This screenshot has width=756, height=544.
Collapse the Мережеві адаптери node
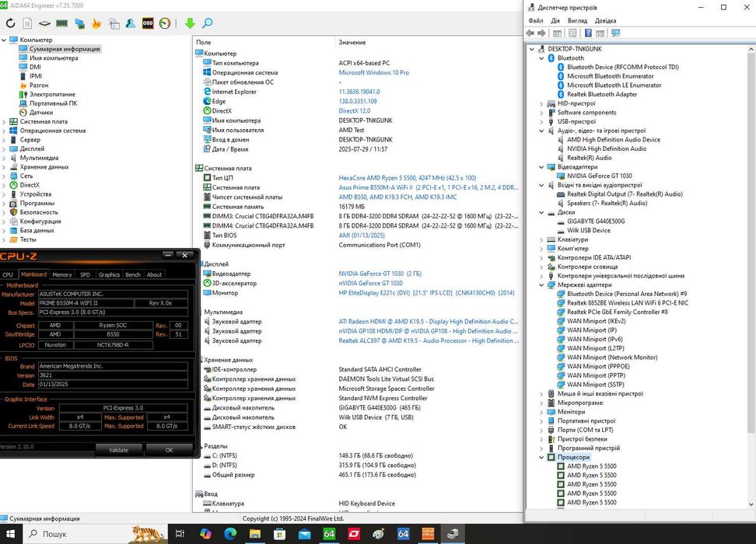541,284
